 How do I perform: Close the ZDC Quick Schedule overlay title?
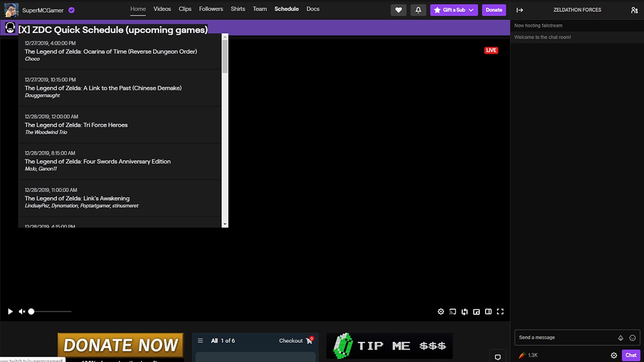[113, 30]
